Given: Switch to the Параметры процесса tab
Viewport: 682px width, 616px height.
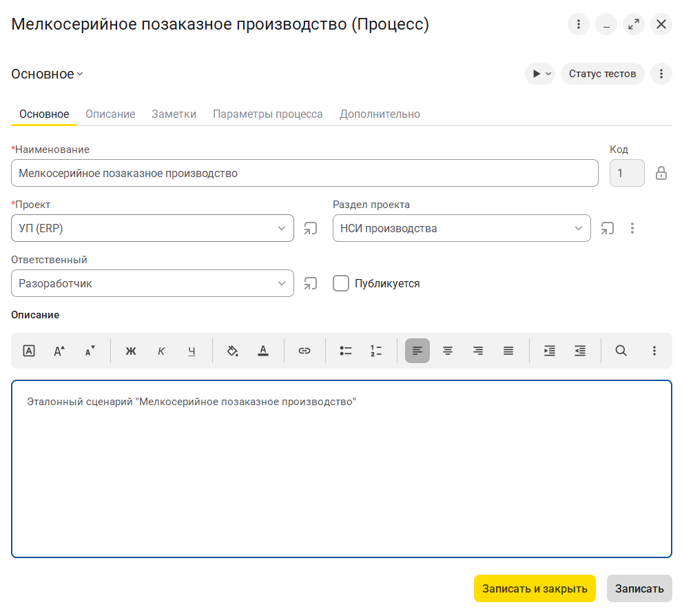Looking at the screenshot, I should pyautogui.click(x=267, y=114).
